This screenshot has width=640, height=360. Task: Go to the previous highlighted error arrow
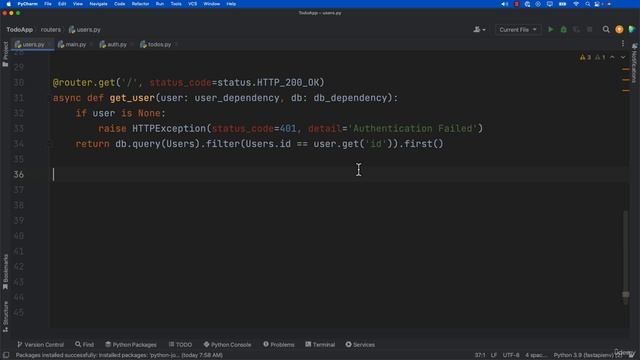[612, 57]
